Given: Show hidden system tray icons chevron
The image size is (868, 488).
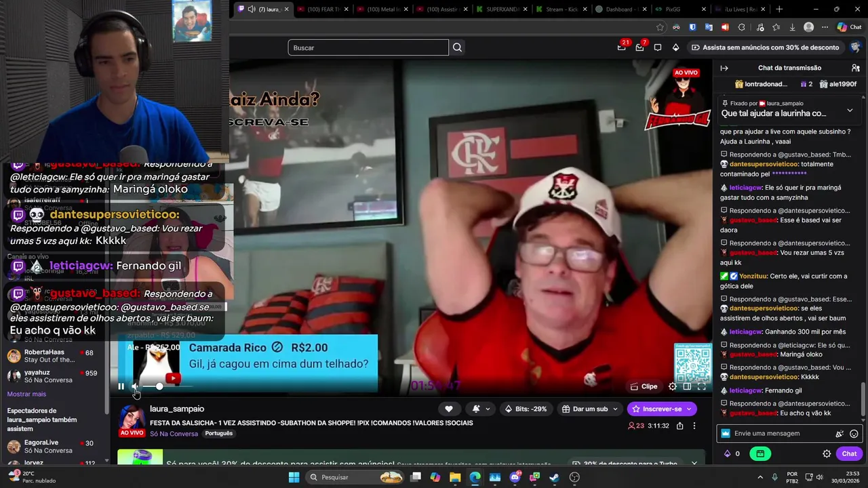Looking at the screenshot, I should coord(759,477).
